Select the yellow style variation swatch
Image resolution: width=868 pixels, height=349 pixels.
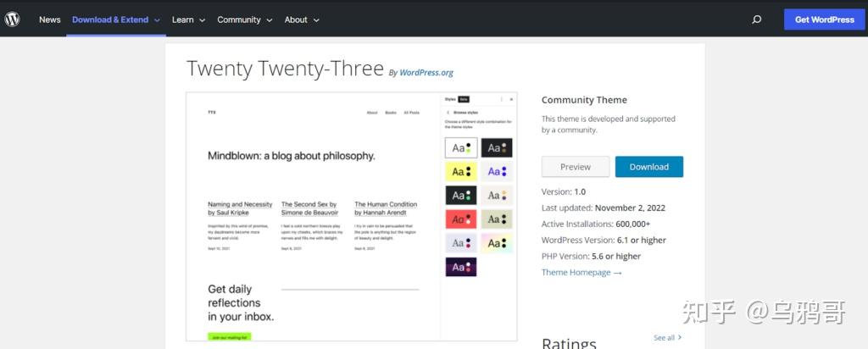point(460,171)
